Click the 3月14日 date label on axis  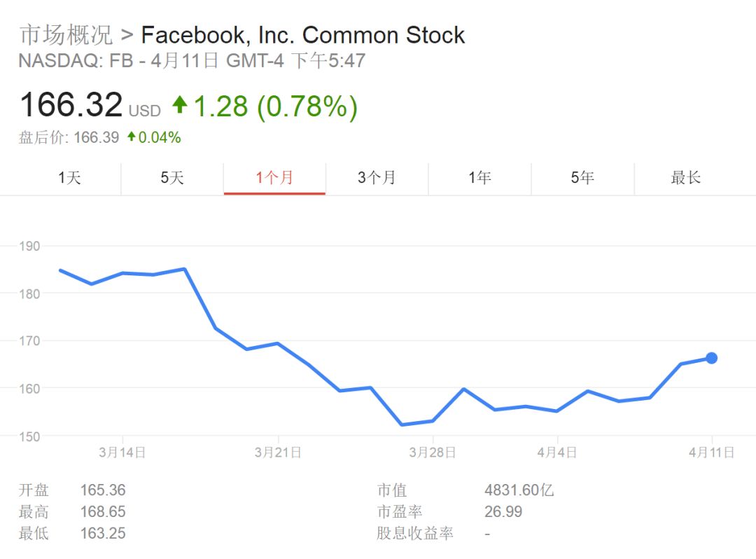pos(122,453)
